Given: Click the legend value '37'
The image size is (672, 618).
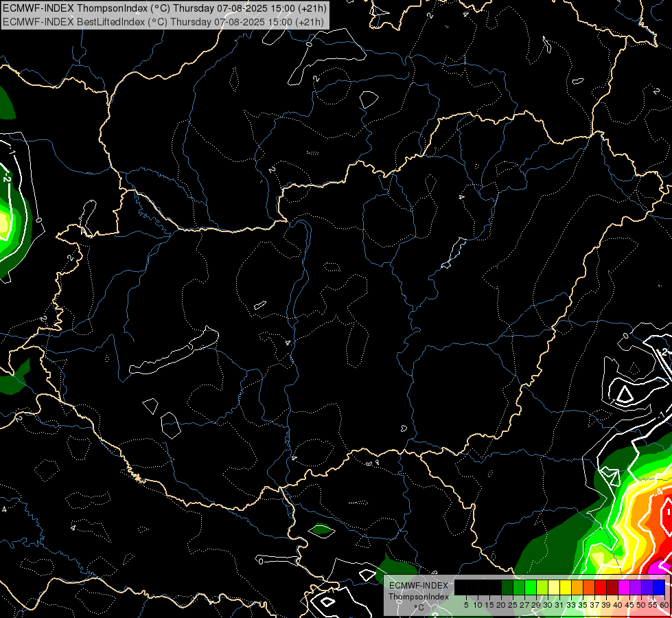Looking at the screenshot, I should click(x=595, y=605).
